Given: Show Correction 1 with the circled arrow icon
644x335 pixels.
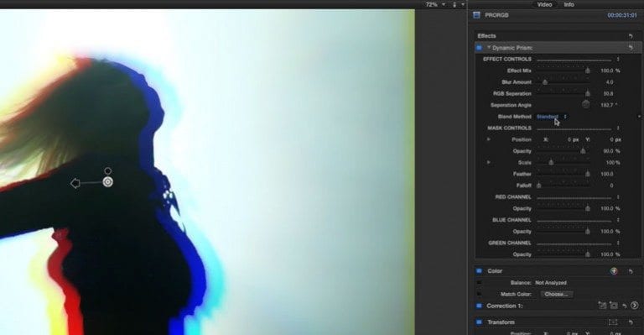Looking at the screenshot, I should pyautogui.click(x=635, y=306).
